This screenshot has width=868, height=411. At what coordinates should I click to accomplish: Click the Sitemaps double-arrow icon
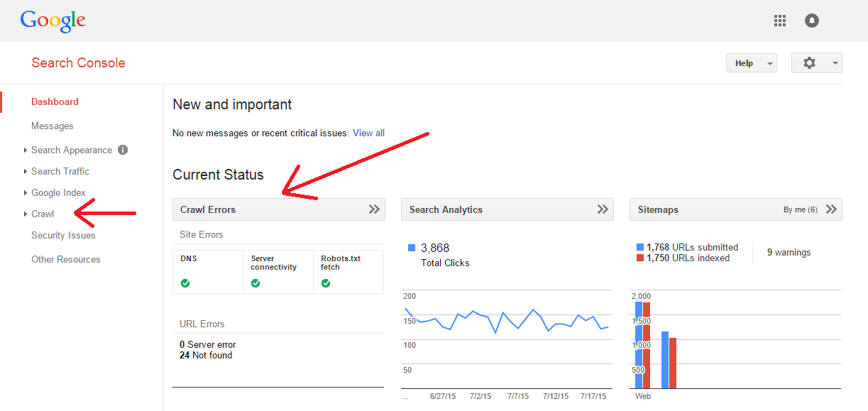831,209
